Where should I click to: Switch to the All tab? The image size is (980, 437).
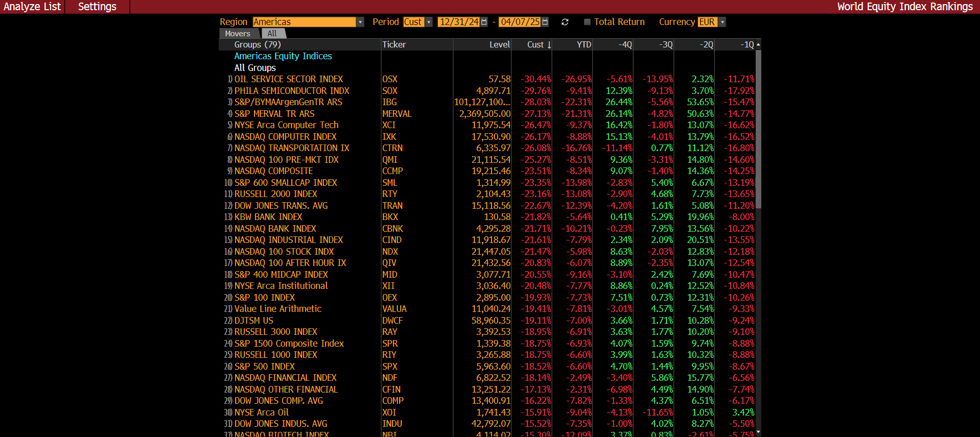point(272,34)
